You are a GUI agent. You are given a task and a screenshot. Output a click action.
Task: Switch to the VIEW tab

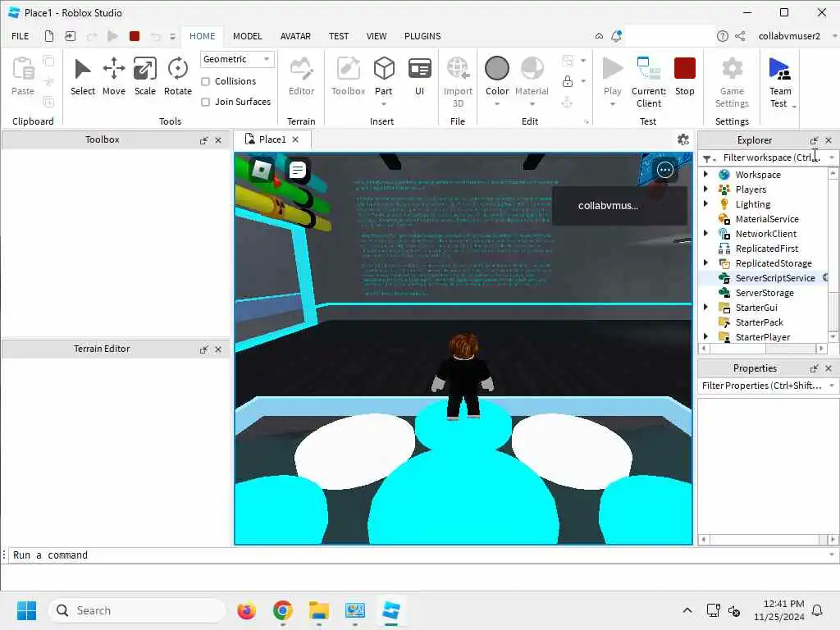(x=376, y=36)
